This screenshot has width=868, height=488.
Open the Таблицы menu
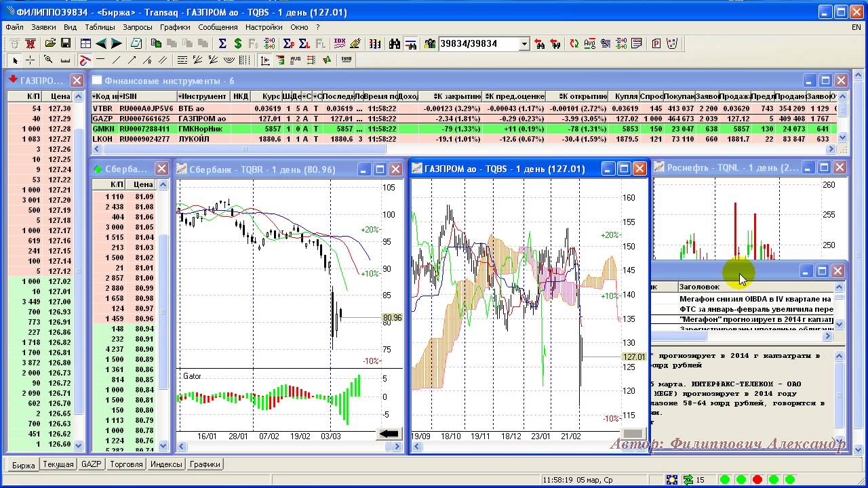point(100,27)
